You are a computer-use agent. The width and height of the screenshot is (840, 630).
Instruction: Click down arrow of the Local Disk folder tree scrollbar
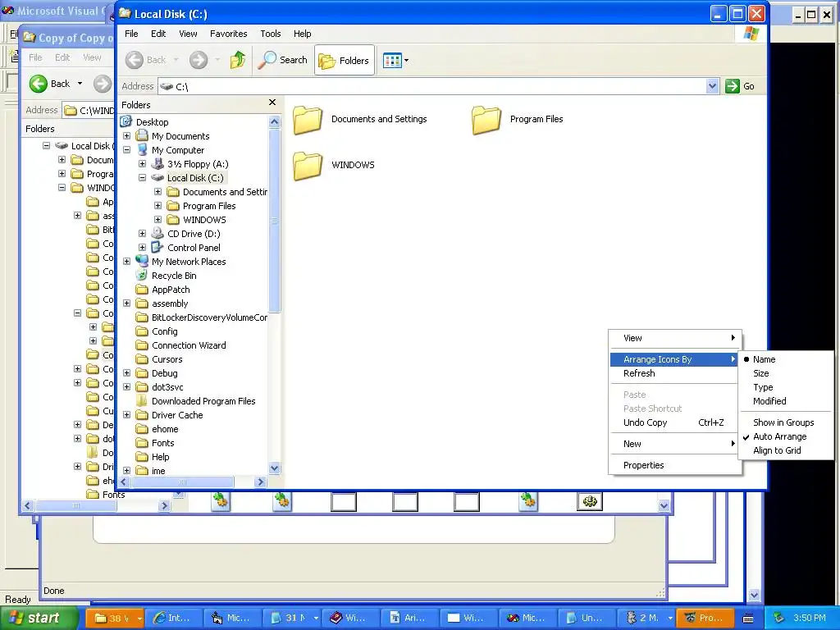274,468
